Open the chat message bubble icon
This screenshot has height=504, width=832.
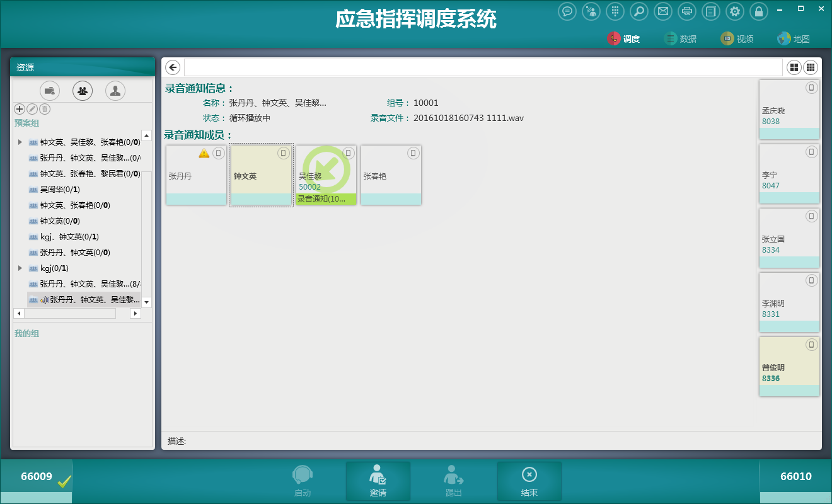pyautogui.click(x=567, y=11)
